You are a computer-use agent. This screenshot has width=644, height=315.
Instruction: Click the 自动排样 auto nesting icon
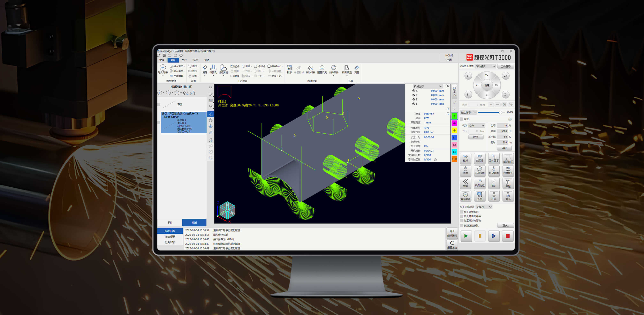310,68
